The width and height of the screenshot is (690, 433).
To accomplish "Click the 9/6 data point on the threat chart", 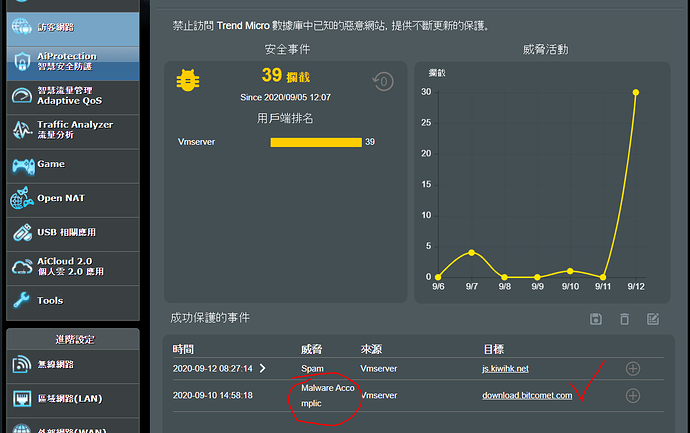I will (438, 277).
